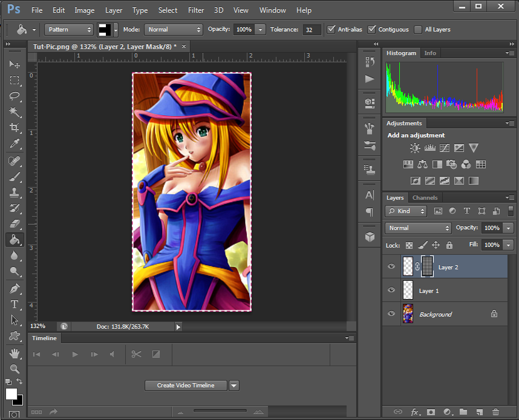Select the History Brush tool

[15, 208]
